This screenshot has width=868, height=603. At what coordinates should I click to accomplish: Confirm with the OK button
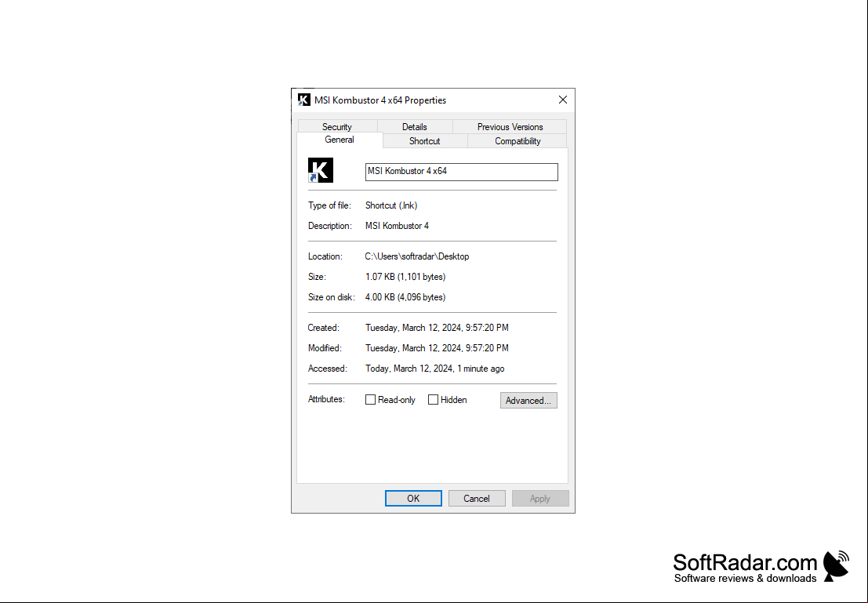pos(413,499)
